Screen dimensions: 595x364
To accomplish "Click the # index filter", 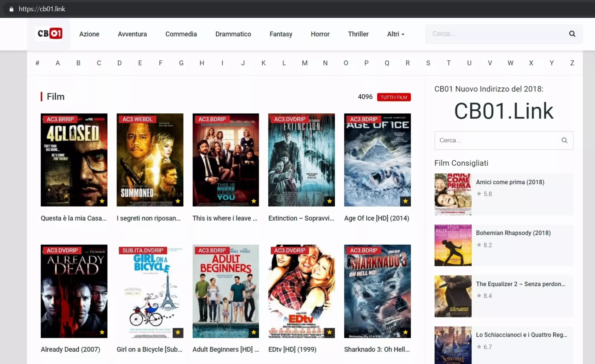I will point(37,63).
